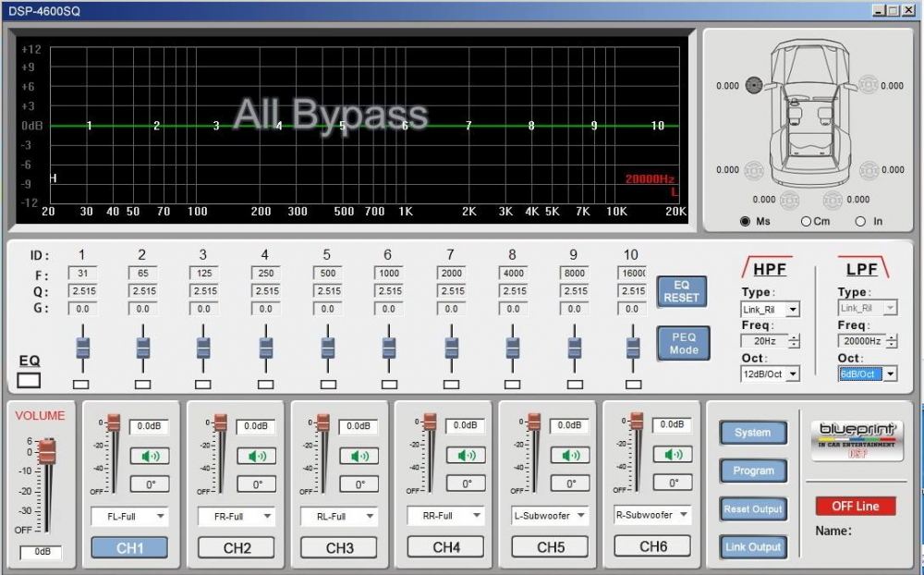924x575 pixels.
Task: Toggle the EQ bypass checkbox
Action: tap(29, 380)
